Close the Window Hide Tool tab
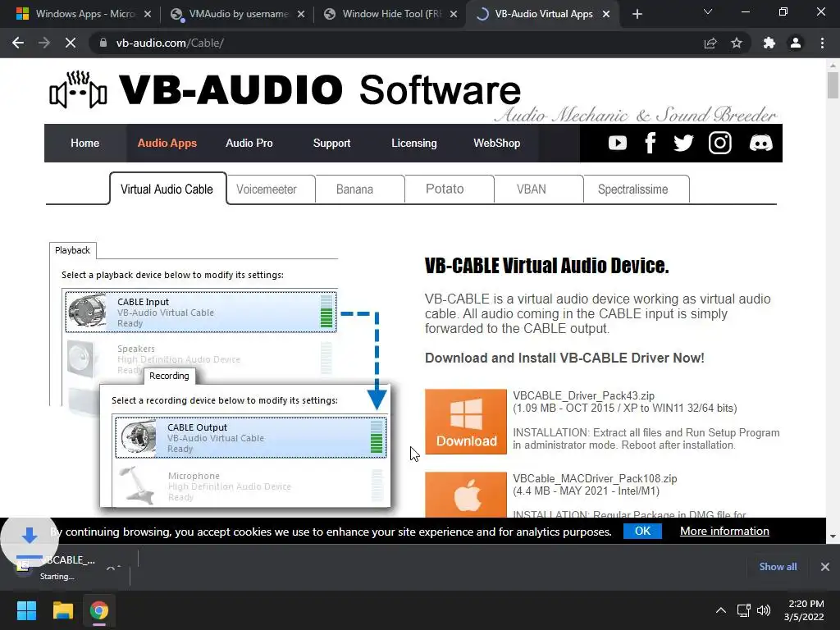Image resolution: width=840 pixels, height=630 pixels. (454, 14)
